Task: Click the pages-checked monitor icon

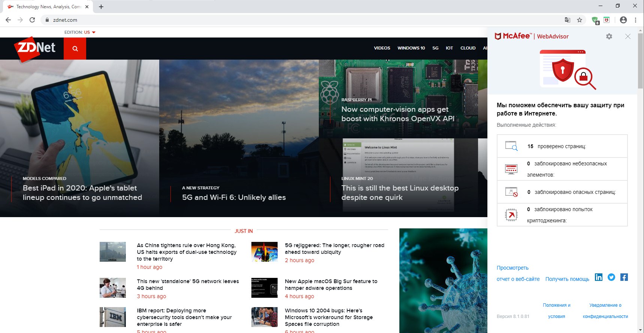Action: point(511,146)
